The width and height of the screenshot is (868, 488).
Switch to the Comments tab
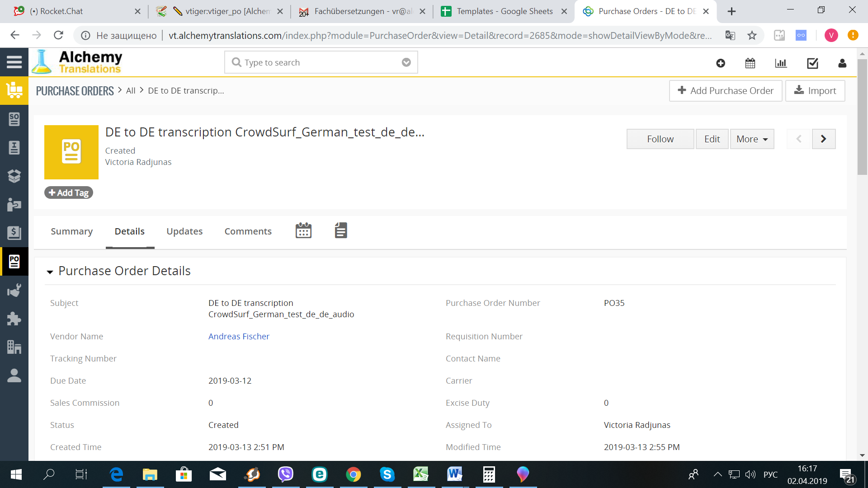248,231
